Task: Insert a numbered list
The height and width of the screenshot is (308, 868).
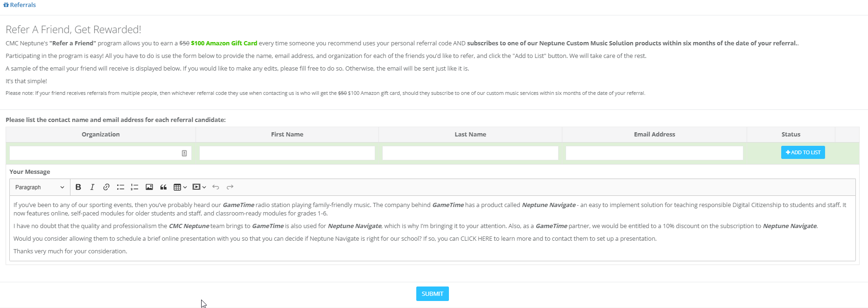Action: [x=134, y=187]
